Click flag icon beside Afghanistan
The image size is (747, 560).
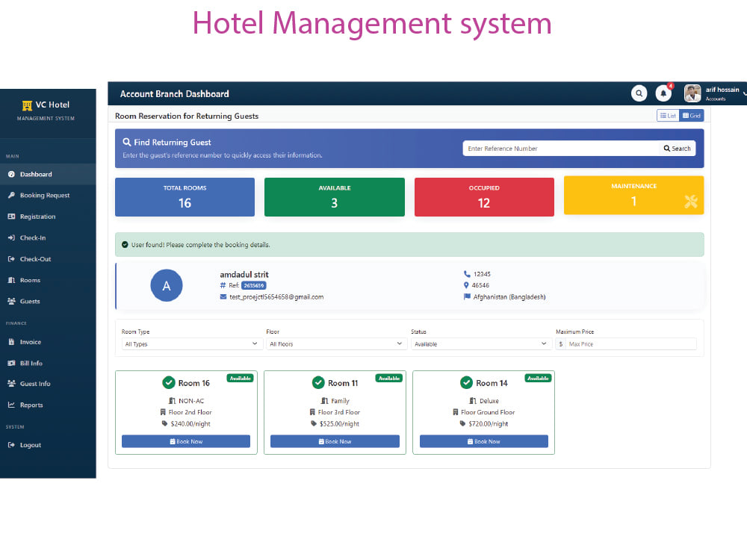point(467,296)
